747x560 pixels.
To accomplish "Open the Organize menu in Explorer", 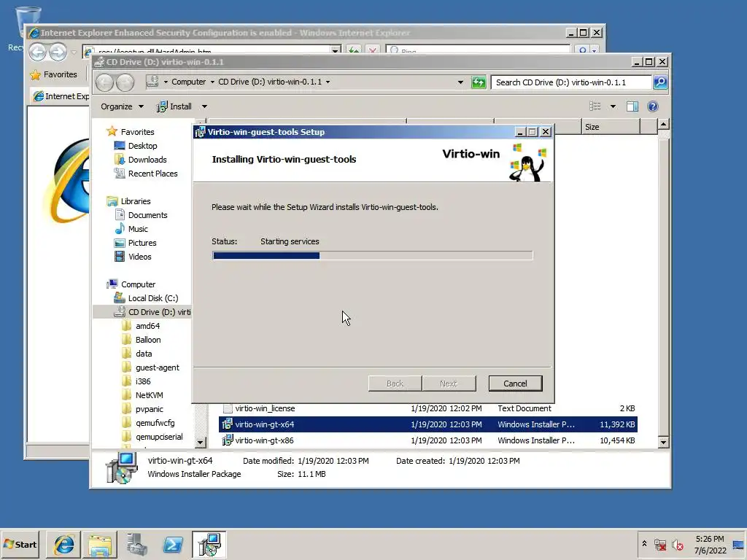I will (122, 106).
